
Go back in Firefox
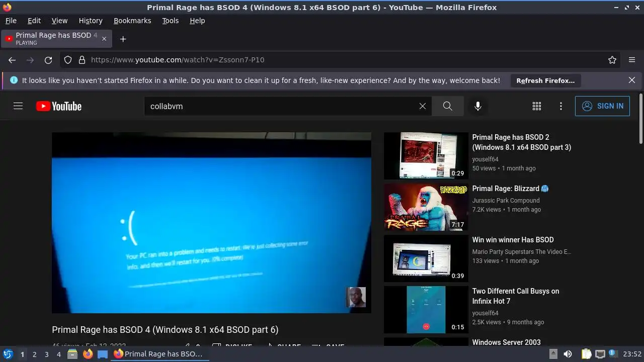12,60
